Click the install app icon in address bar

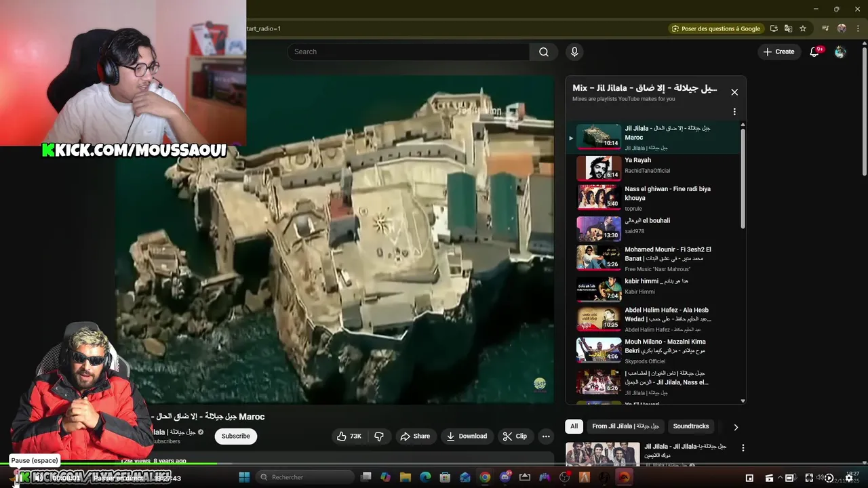coord(774,28)
